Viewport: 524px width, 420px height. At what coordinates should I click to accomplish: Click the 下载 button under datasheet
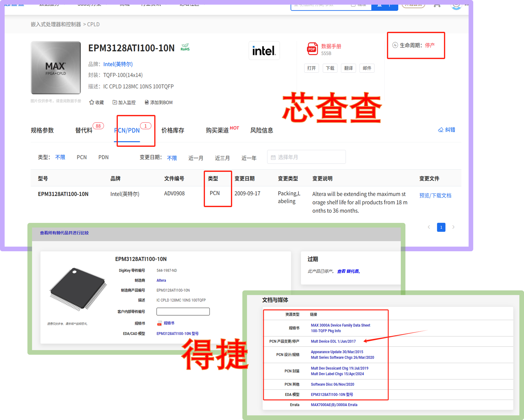coord(330,68)
